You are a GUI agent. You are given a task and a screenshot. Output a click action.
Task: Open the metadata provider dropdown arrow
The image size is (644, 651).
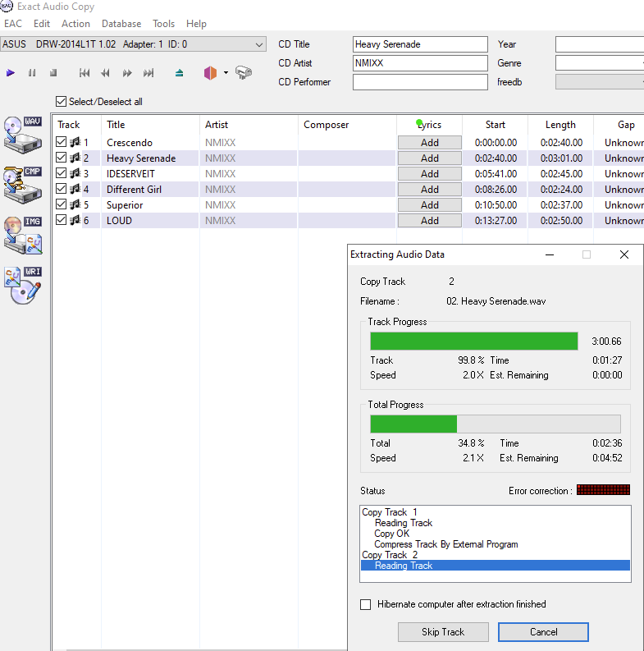coord(226,73)
